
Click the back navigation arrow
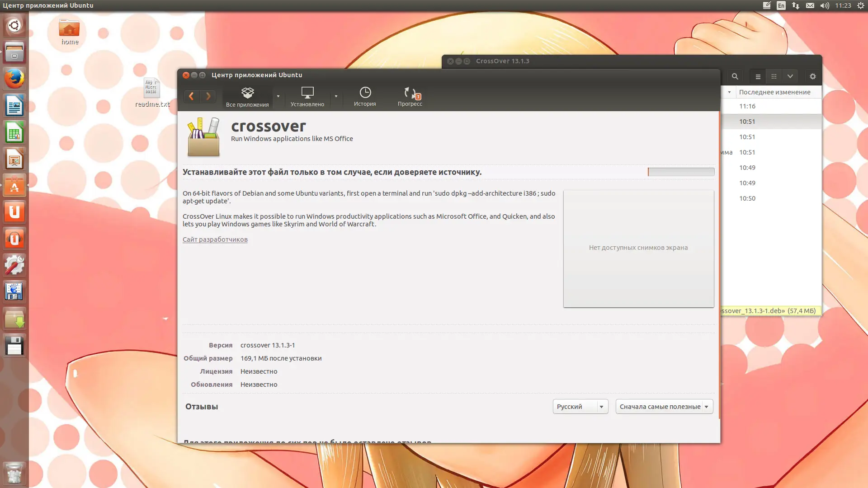[191, 96]
